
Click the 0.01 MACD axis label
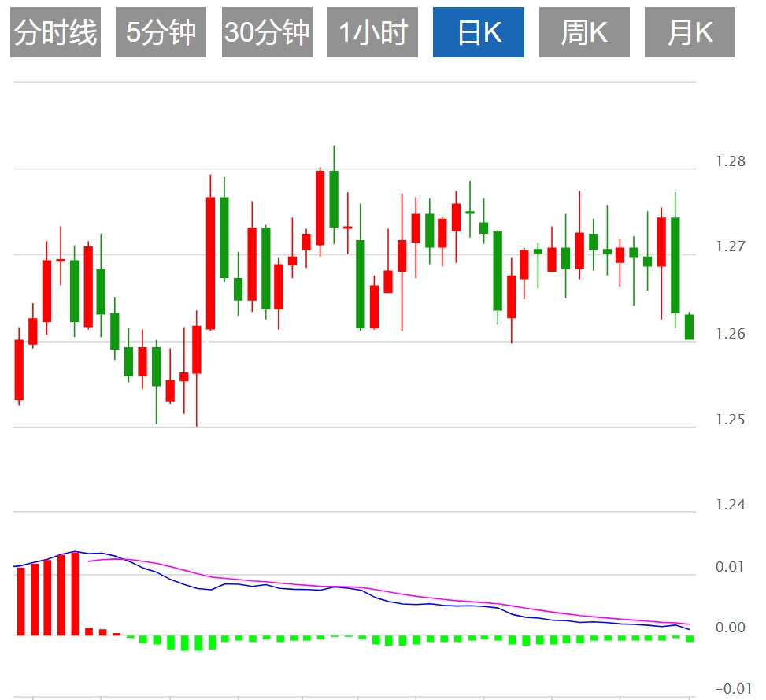(x=731, y=567)
